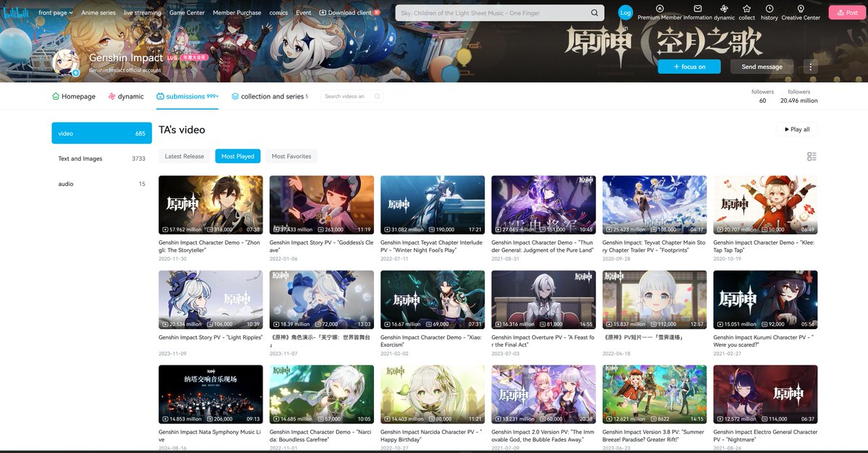Click the play count icon on Zhongli thumbnail
Viewport: 868px width, 453px height.
coord(165,229)
